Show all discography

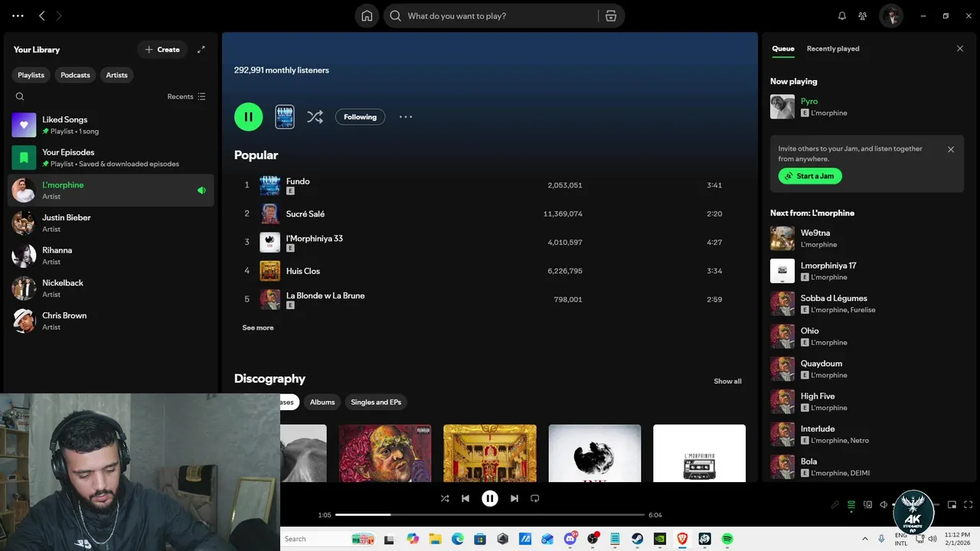click(727, 381)
